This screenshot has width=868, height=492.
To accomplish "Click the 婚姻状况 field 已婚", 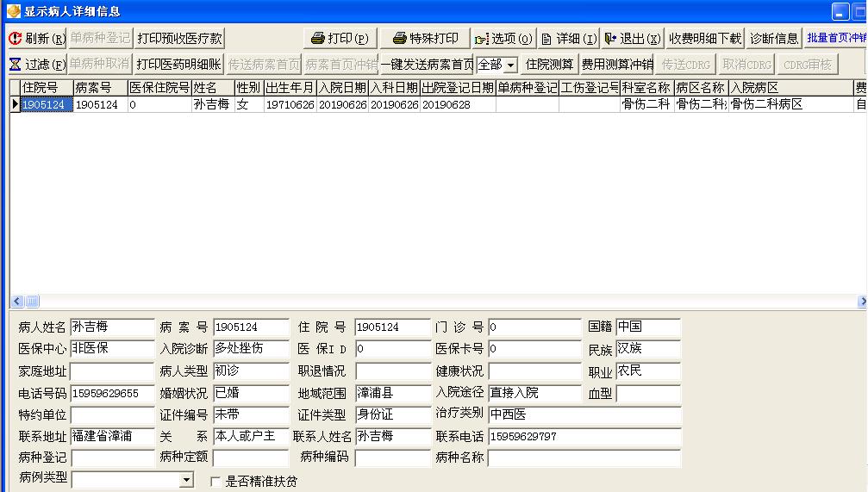I will click(x=251, y=393).
